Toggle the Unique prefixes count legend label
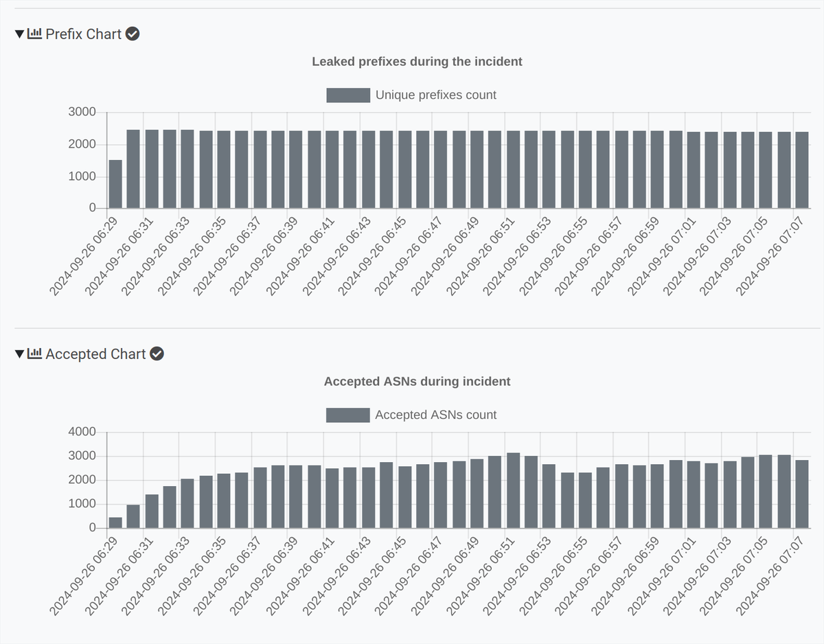This screenshot has width=824, height=644. point(435,95)
